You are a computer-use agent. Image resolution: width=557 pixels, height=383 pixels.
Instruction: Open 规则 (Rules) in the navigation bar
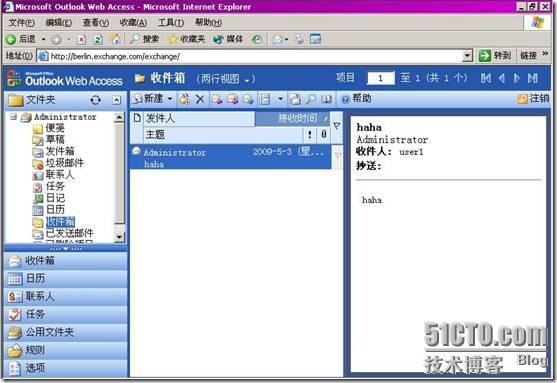click(66, 350)
